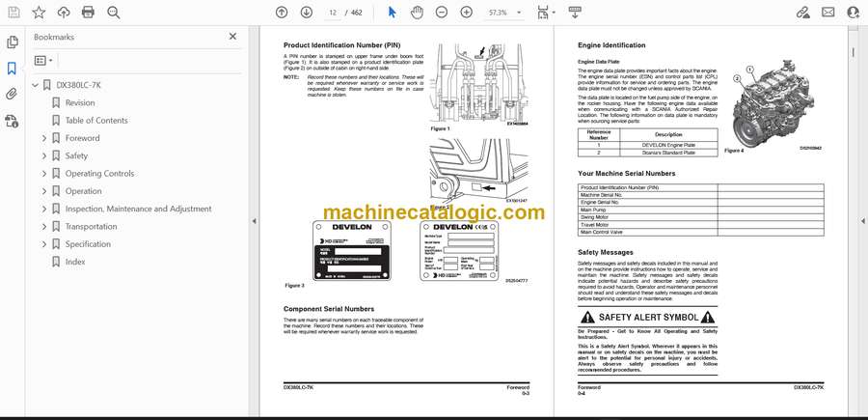Click the Product Identification Number (PIN) heading
This screenshot has width=868, height=420.
point(341,44)
